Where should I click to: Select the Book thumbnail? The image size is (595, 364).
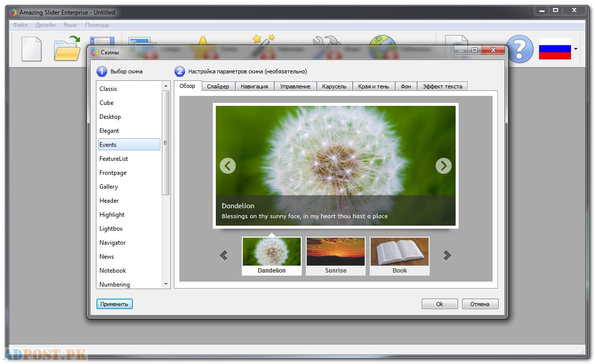pyautogui.click(x=400, y=256)
